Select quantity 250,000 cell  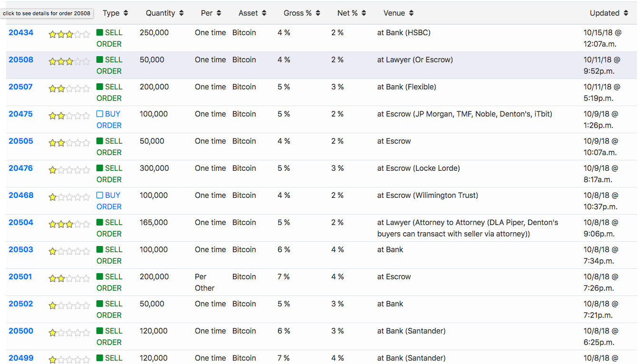154,33
